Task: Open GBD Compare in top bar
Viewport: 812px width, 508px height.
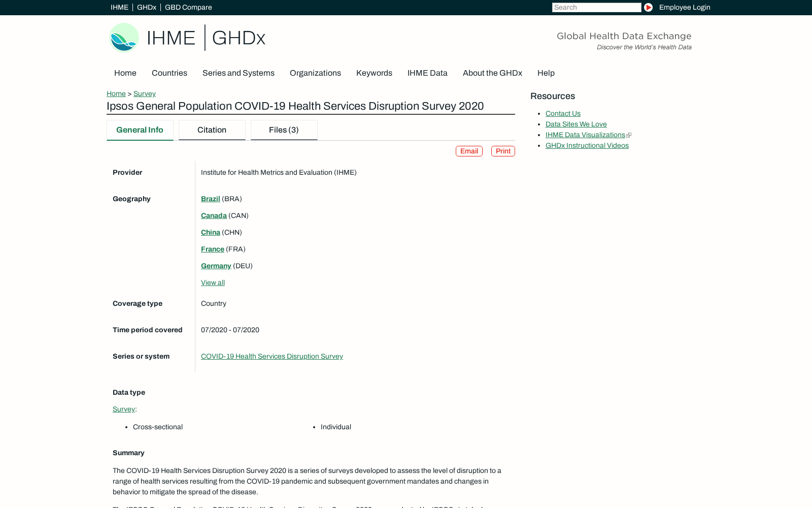Action: [188, 7]
